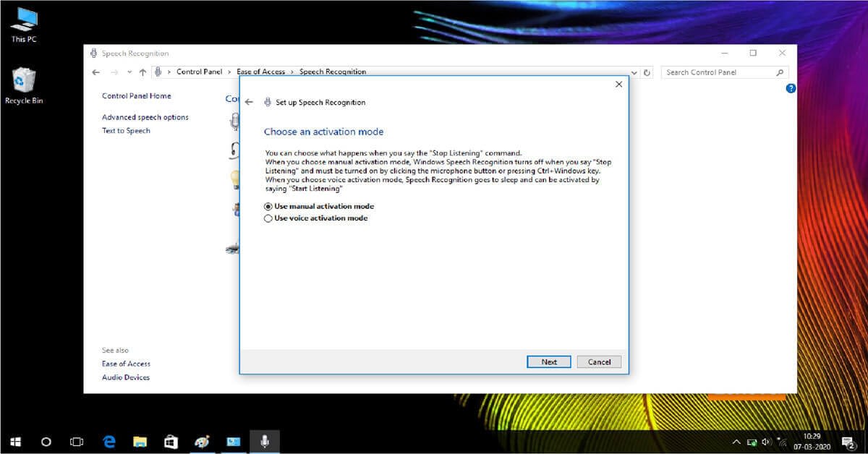Click the Next button in setup dialog
The height and width of the screenshot is (454, 868).
coord(549,361)
